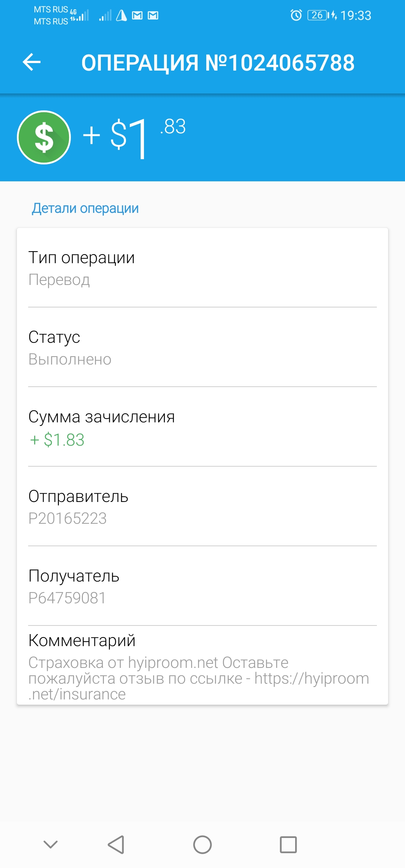405x868 pixels.
Task: Select the recipient ID P64759081
Action: tap(67, 598)
